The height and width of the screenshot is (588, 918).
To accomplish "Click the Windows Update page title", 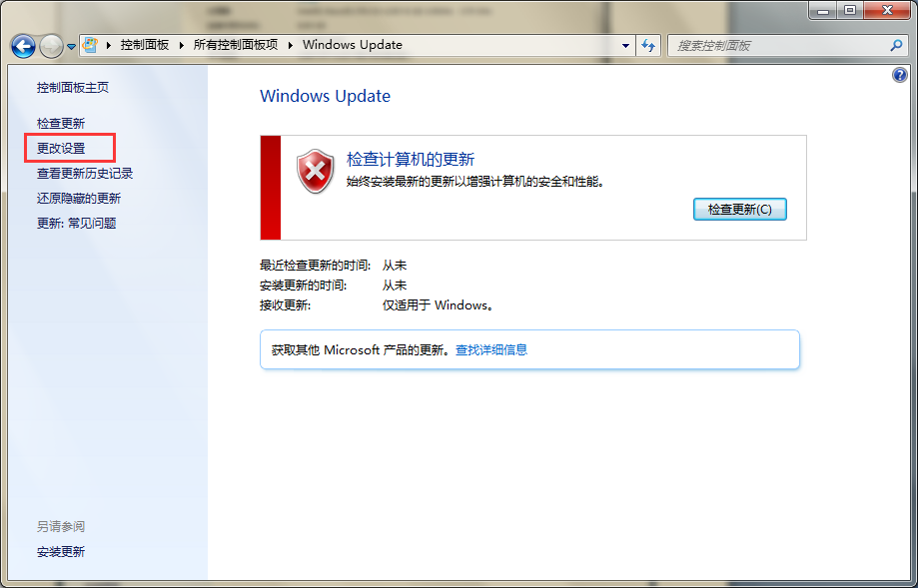I will tap(325, 96).
